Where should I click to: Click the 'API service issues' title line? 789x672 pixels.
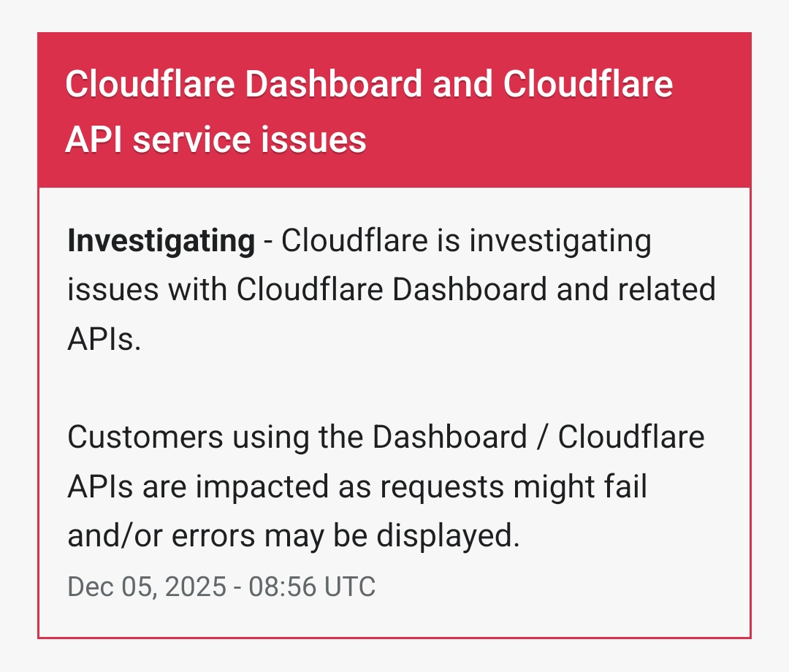point(216,139)
